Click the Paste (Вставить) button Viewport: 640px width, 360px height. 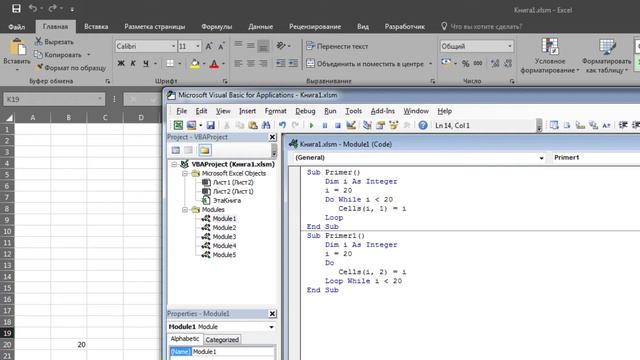point(17,54)
